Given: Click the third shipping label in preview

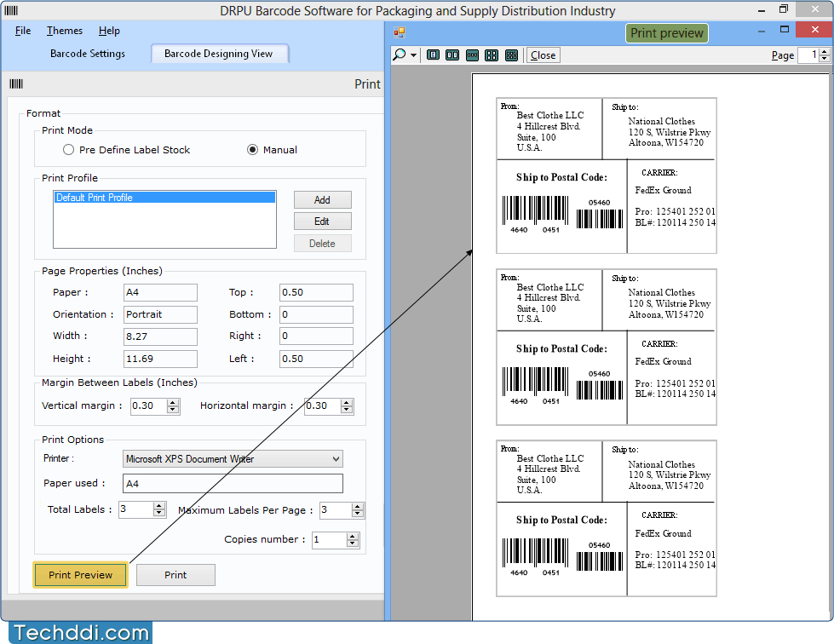Looking at the screenshot, I should click(x=607, y=518).
